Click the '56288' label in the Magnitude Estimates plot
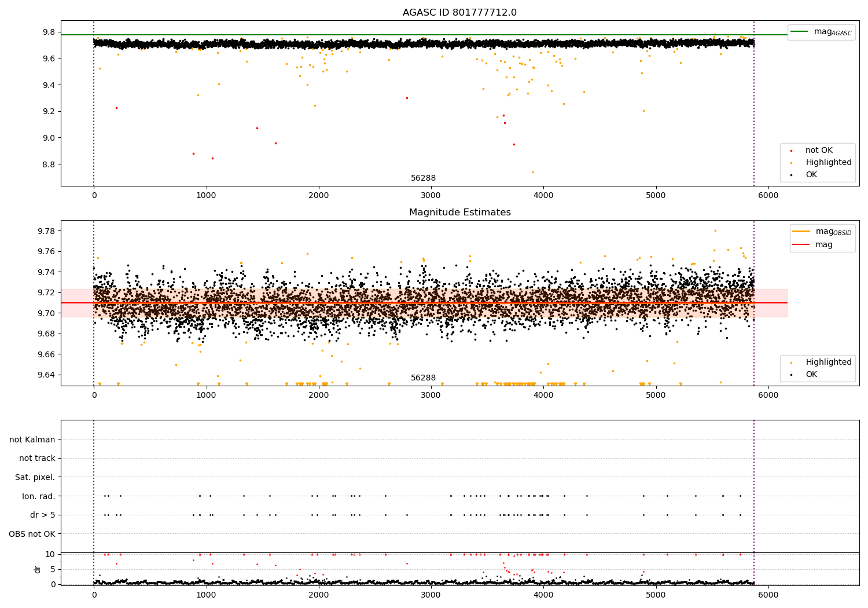The height and width of the screenshot is (608, 868). 424,378
